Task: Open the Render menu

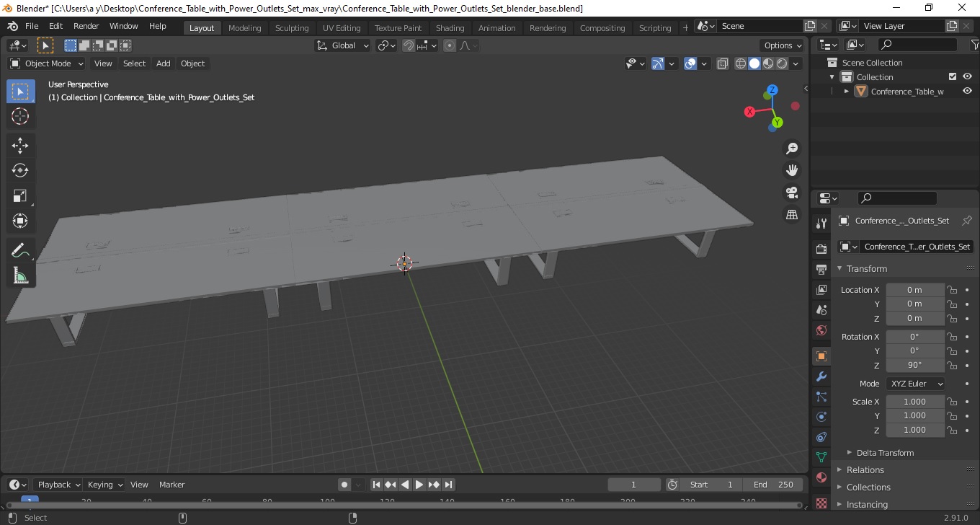Action: click(86, 26)
